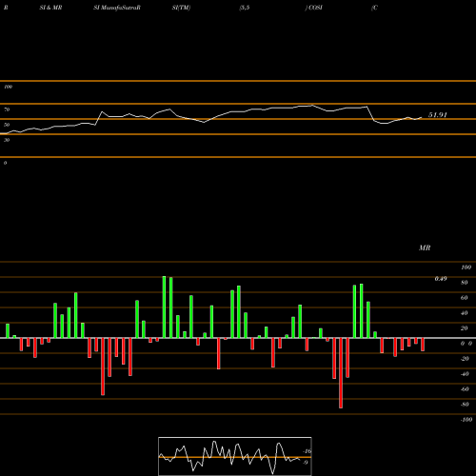The height and width of the screenshot is (476, 476).
Task: Click the end of the white RSI line
Action: [x=422, y=117]
